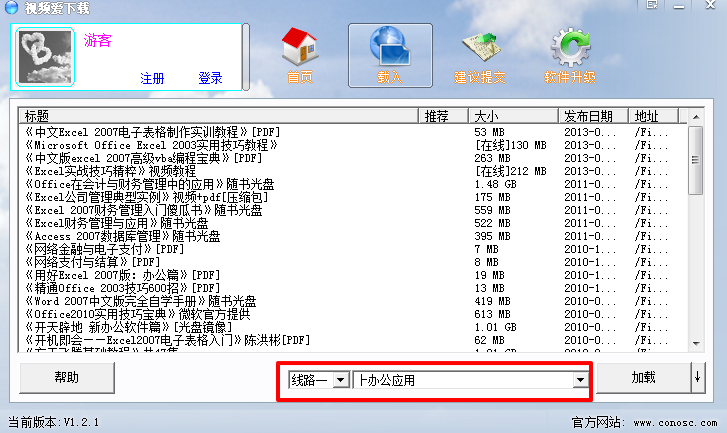The width and height of the screenshot is (727, 433).
Task: Select row 《中文Excel 2007电子表格制作实训教程》[PDF]
Action: tap(352, 132)
